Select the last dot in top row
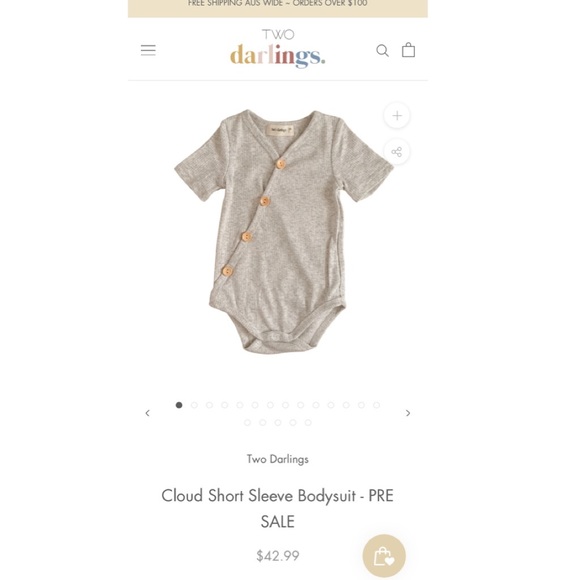 377,405
